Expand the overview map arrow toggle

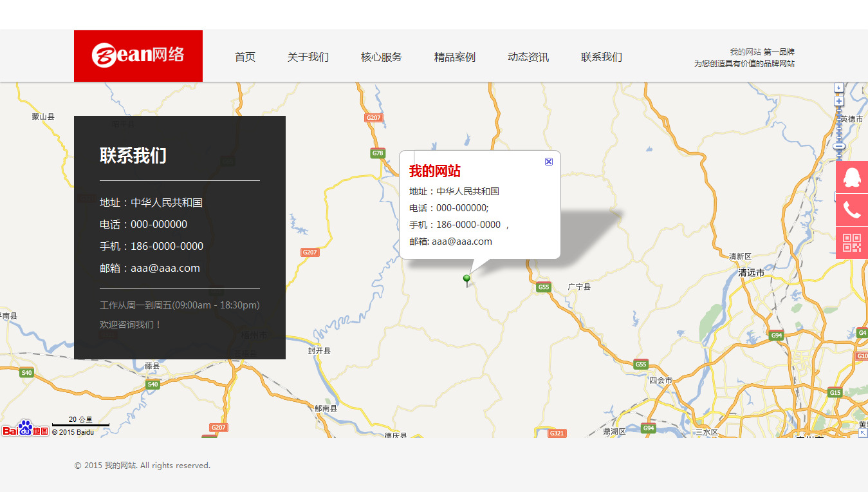pyautogui.click(x=862, y=433)
